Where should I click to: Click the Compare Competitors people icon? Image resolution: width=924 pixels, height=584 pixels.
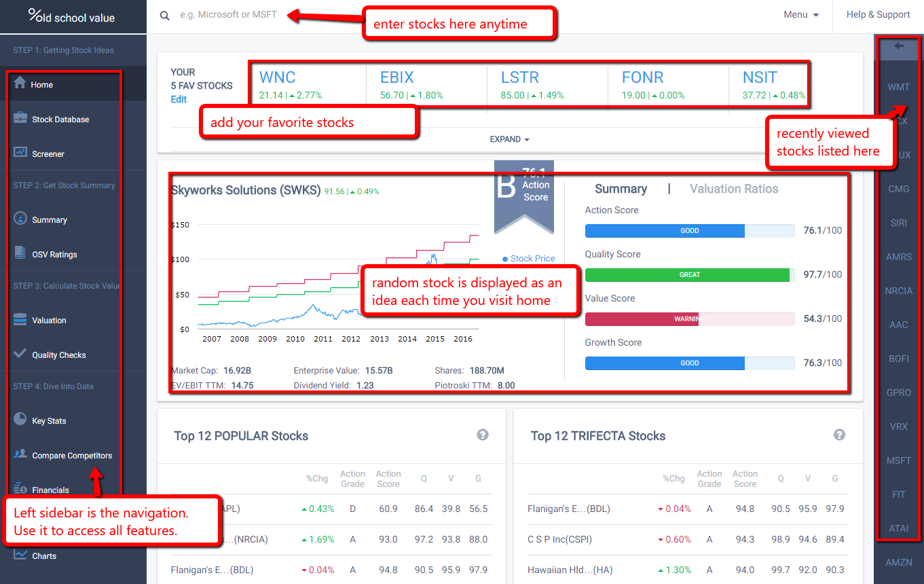[x=20, y=454]
